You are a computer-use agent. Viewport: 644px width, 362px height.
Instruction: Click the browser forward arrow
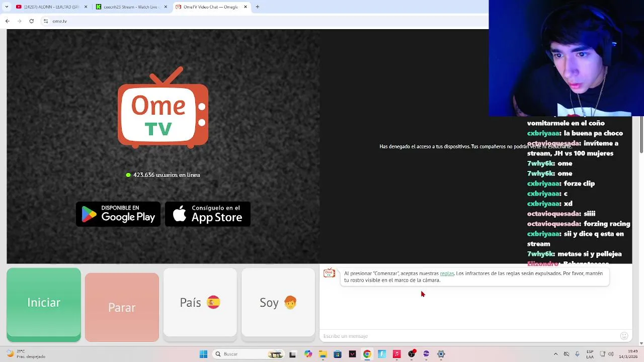20,21
